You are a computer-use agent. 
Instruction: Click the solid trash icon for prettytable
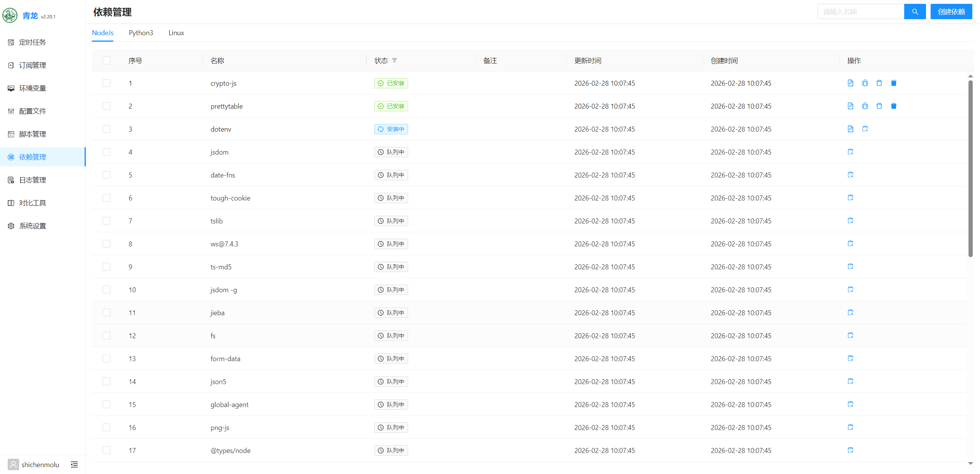pos(893,106)
